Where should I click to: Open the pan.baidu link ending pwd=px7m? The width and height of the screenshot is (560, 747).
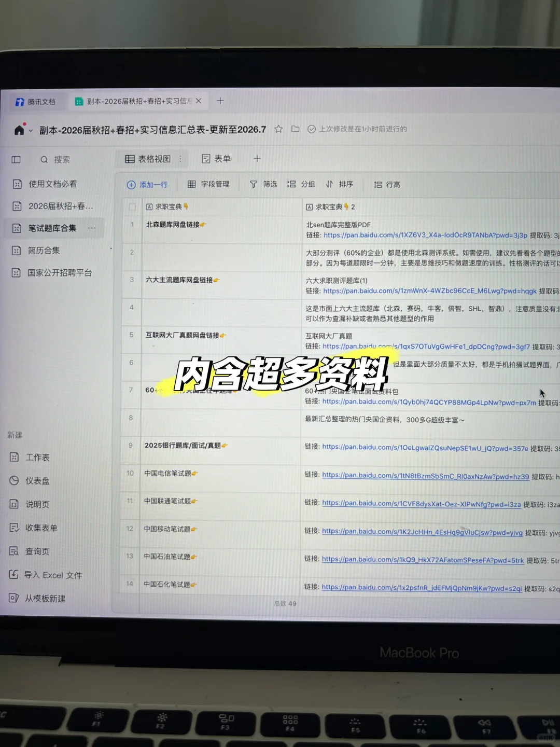pos(429,402)
